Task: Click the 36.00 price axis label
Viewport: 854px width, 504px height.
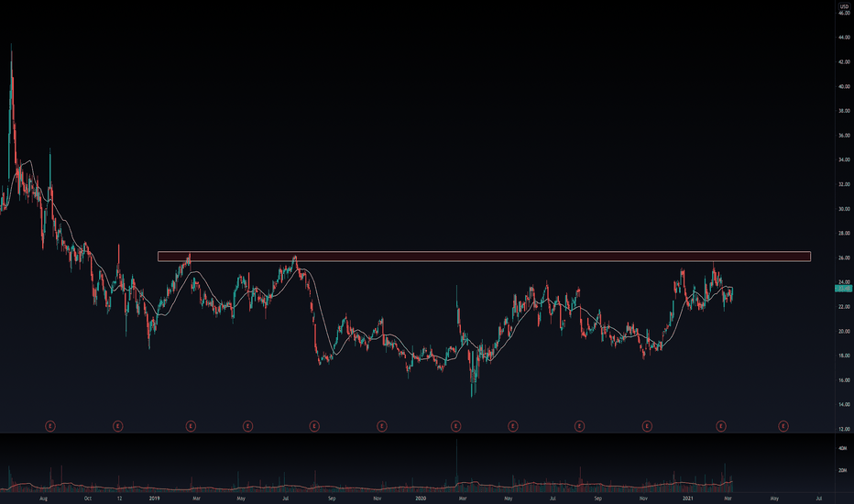Action: coord(844,136)
